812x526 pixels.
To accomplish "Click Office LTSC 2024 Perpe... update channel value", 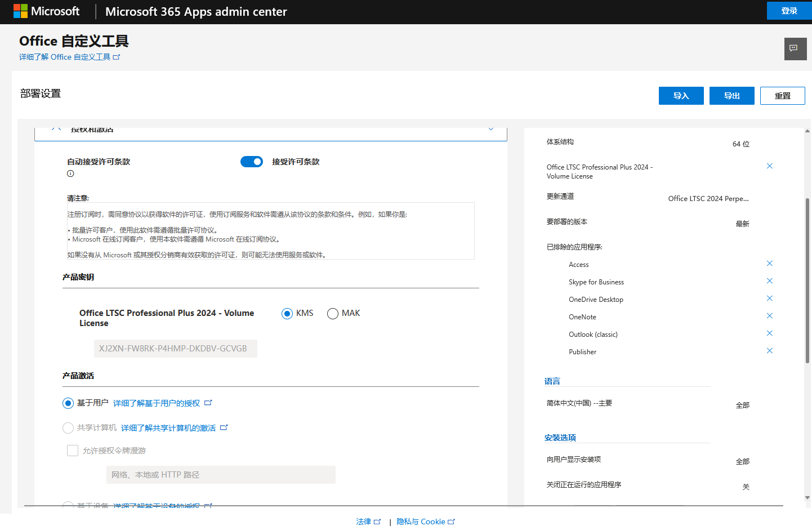I will click(x=708, y=199).
